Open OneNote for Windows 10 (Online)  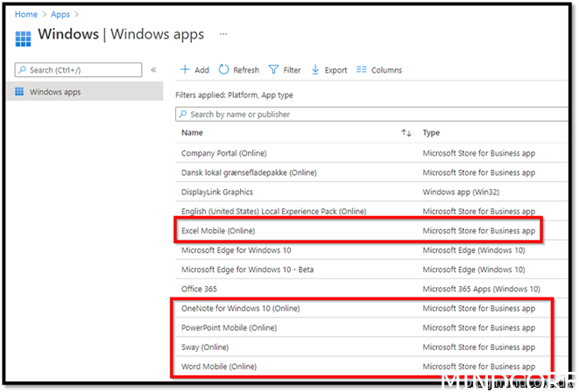click(240, 308)
